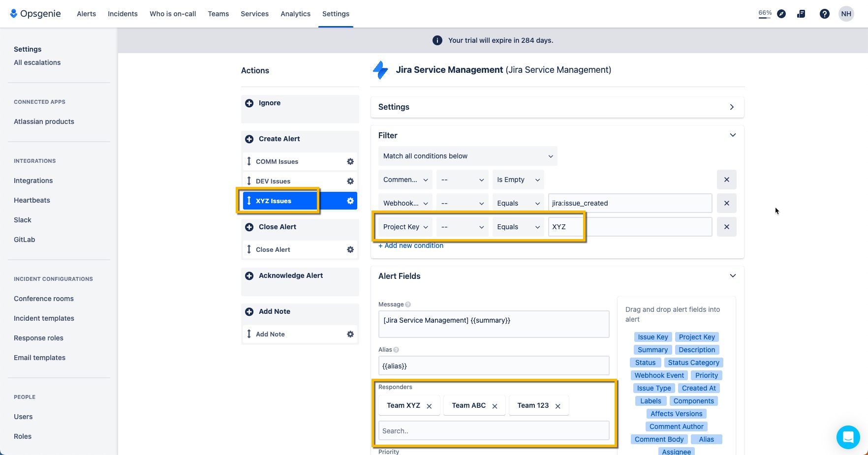
Task: Add a new Close Alert action with plus icon
Action: (x=249, y=227)
